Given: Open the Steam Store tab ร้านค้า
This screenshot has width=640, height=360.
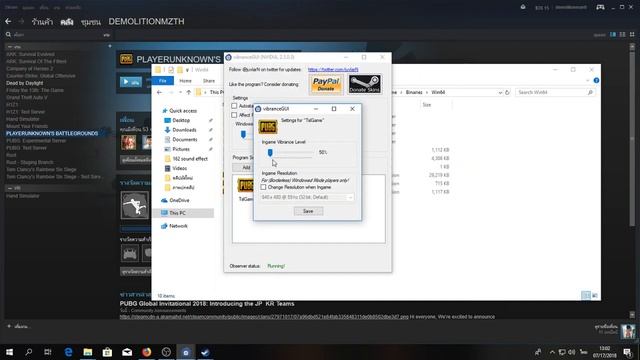Looking at the screenshot, I should pos(42,22).
